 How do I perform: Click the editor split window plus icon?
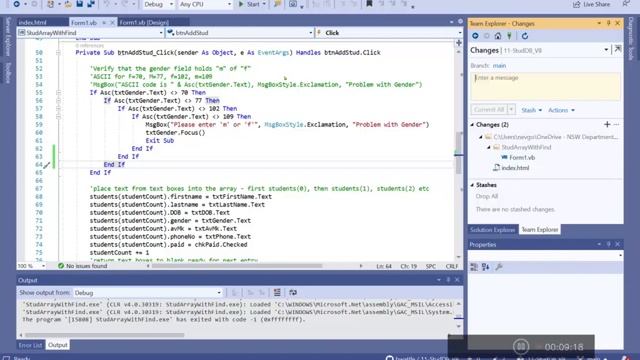tap(459, 42)
